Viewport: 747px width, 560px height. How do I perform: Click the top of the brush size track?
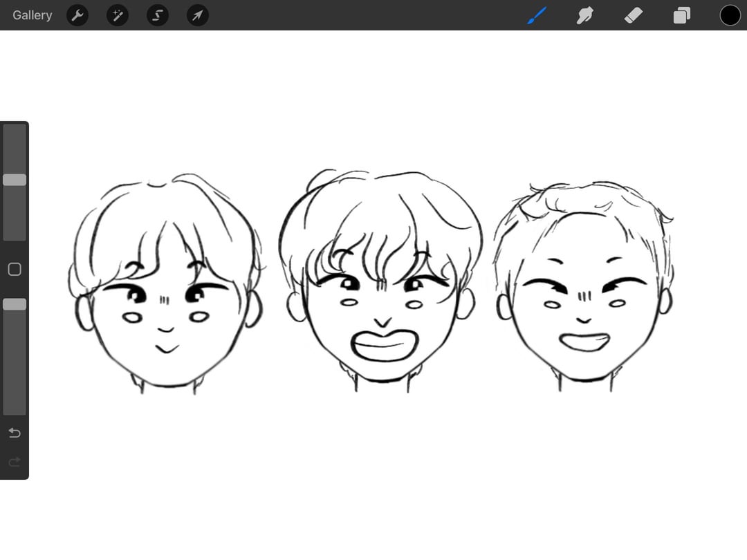15,131
